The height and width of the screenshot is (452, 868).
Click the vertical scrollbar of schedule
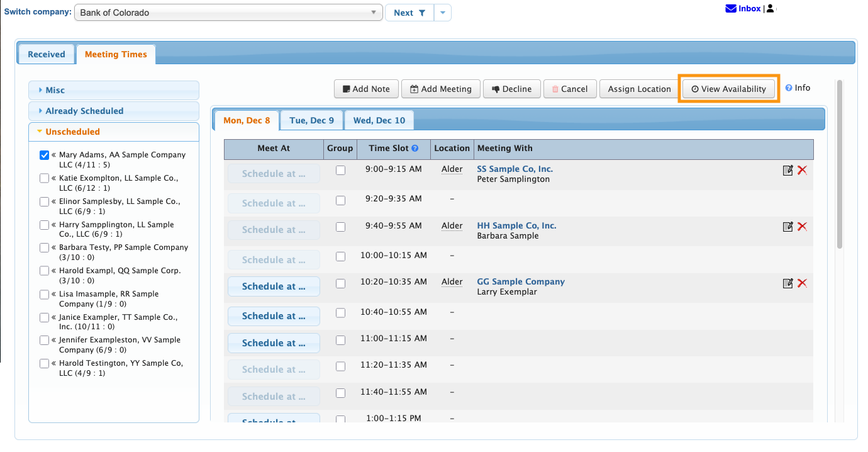point(840,164)
